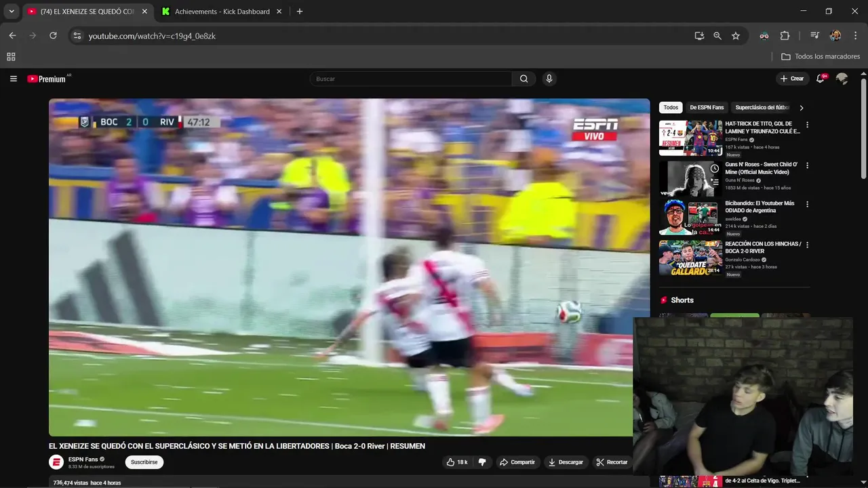The image size is (868, 488).
Task: Click the Descargar button
Action: click(566, 462)
